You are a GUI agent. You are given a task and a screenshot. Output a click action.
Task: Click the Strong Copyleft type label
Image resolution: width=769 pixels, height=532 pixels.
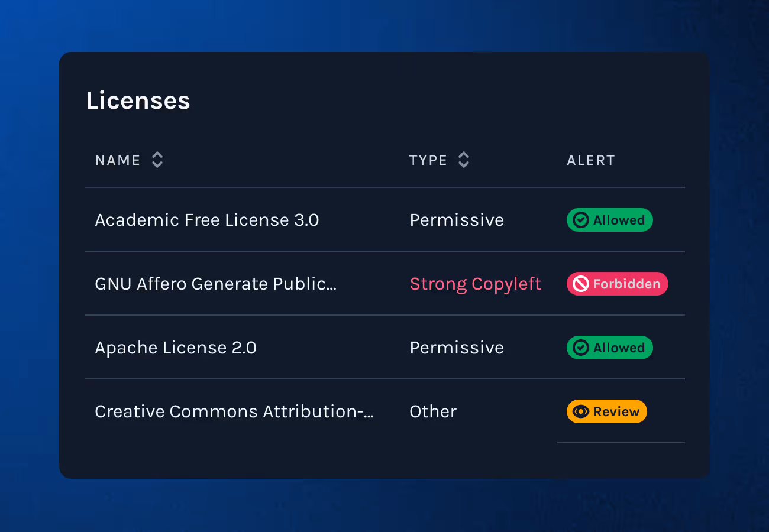(476, 284)
